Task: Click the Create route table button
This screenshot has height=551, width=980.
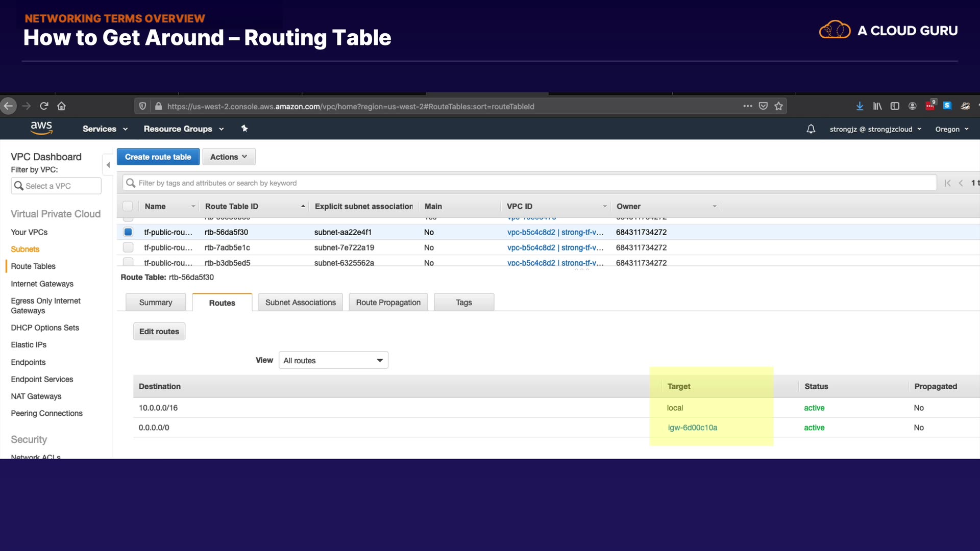Action: tap(158, 157)
